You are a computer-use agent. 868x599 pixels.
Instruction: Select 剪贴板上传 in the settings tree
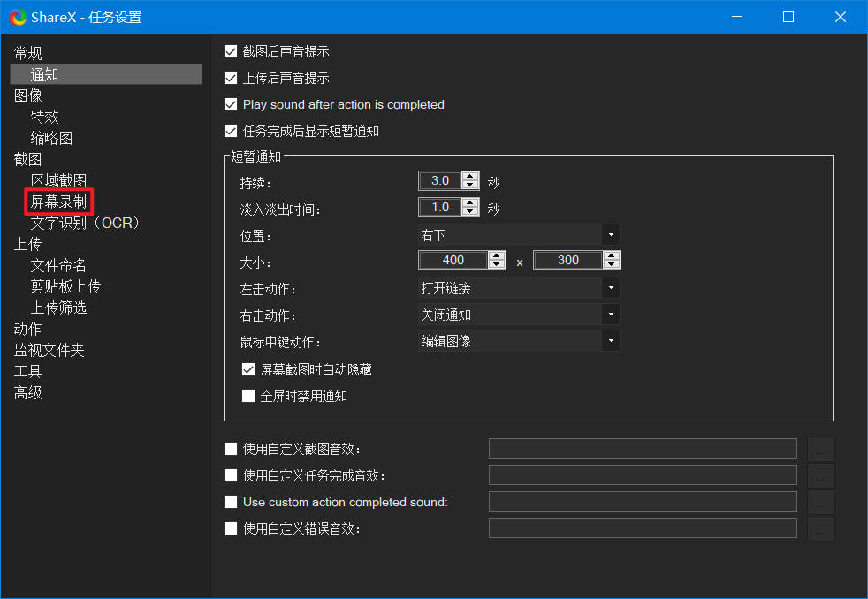(65, 286)
